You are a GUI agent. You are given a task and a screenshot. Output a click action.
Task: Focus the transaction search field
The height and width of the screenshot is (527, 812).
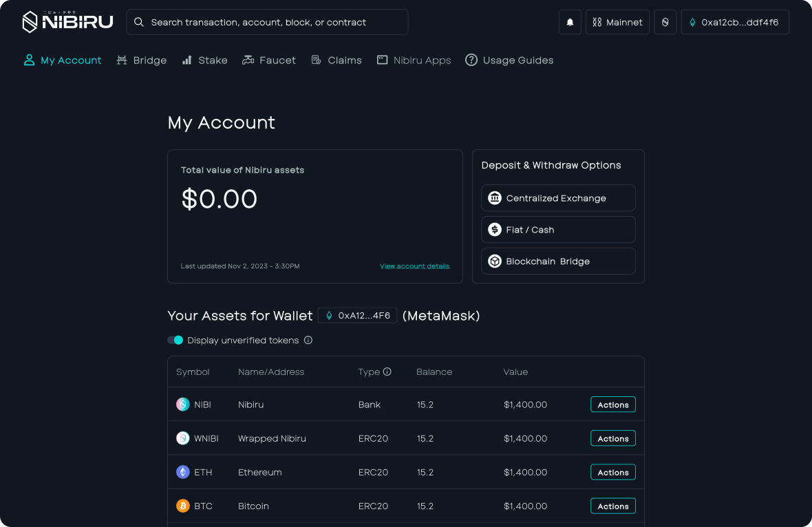pos(267,22)
